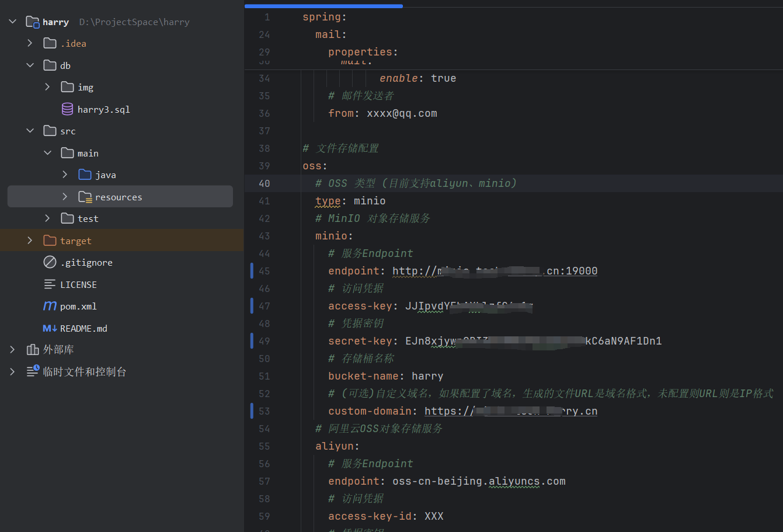Collapse the db folder chevron

[x=30, y=65]
